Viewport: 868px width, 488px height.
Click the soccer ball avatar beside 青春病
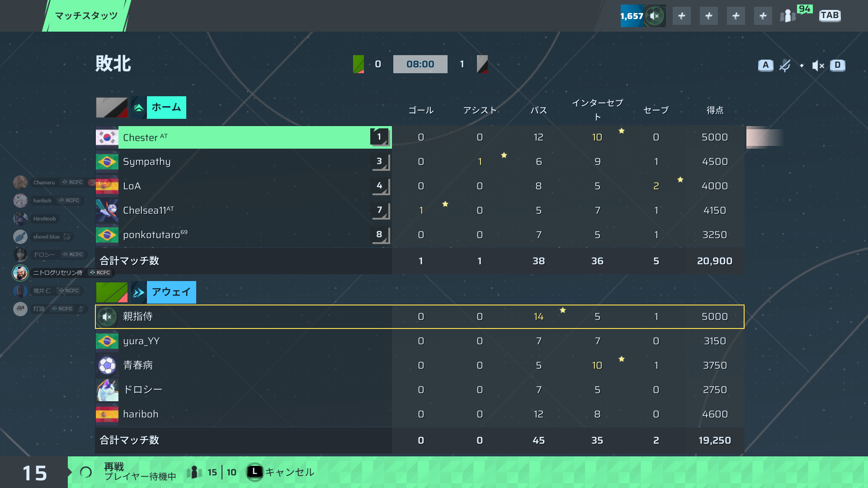point(107,366)
